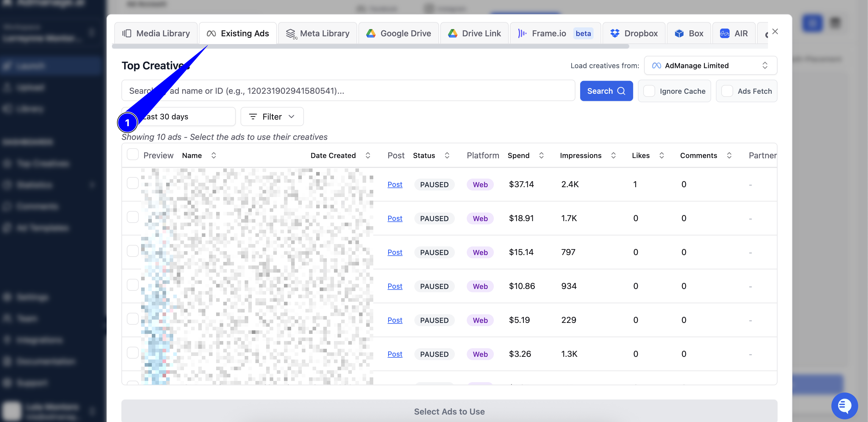Select the Box tab
This screenshot has width=868, height=422.
pyautogui.click(x=689, y=33)
